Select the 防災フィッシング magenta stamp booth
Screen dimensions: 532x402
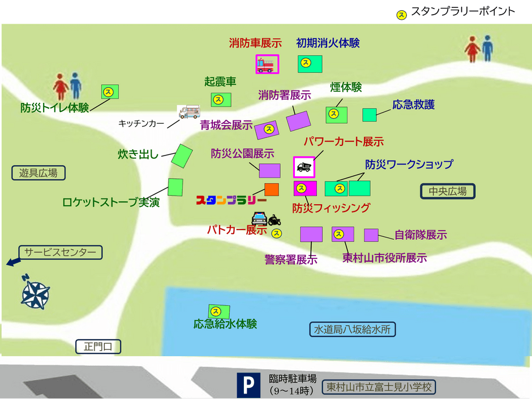(305, 188)
